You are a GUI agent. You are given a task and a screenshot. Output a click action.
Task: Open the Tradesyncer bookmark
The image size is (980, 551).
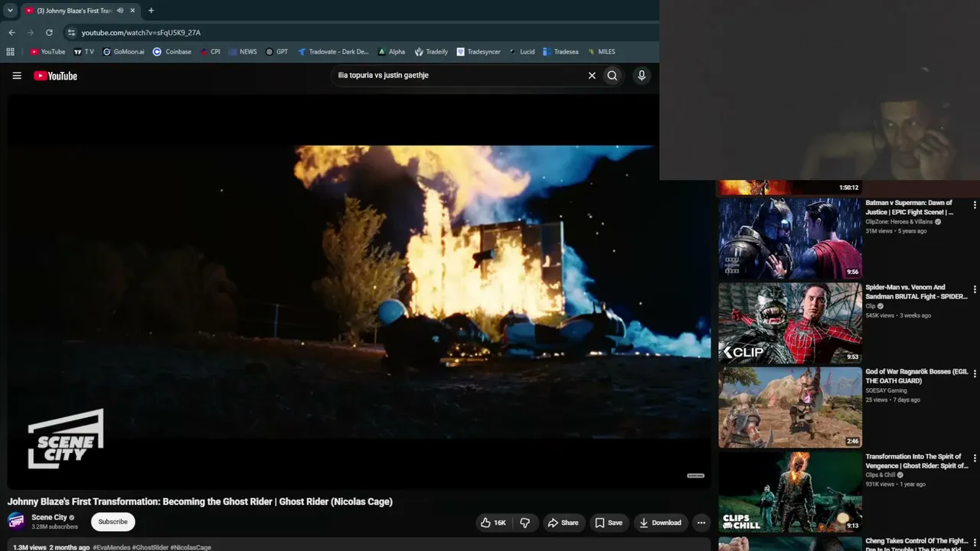click(x=479, y=52)
